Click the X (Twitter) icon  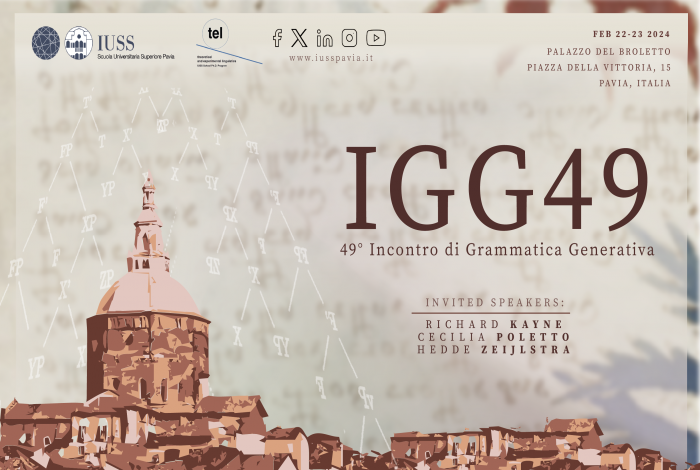tap(299, 38)
